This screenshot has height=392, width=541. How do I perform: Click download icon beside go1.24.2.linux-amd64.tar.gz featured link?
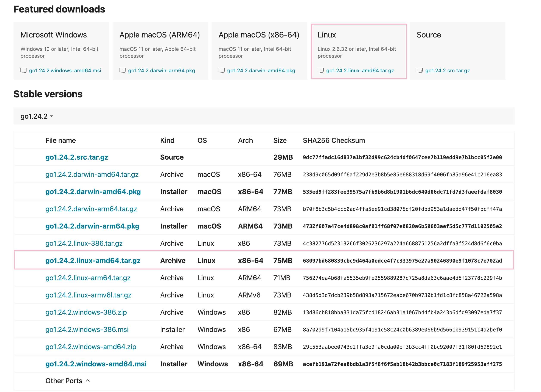click(x=321, y=71)
